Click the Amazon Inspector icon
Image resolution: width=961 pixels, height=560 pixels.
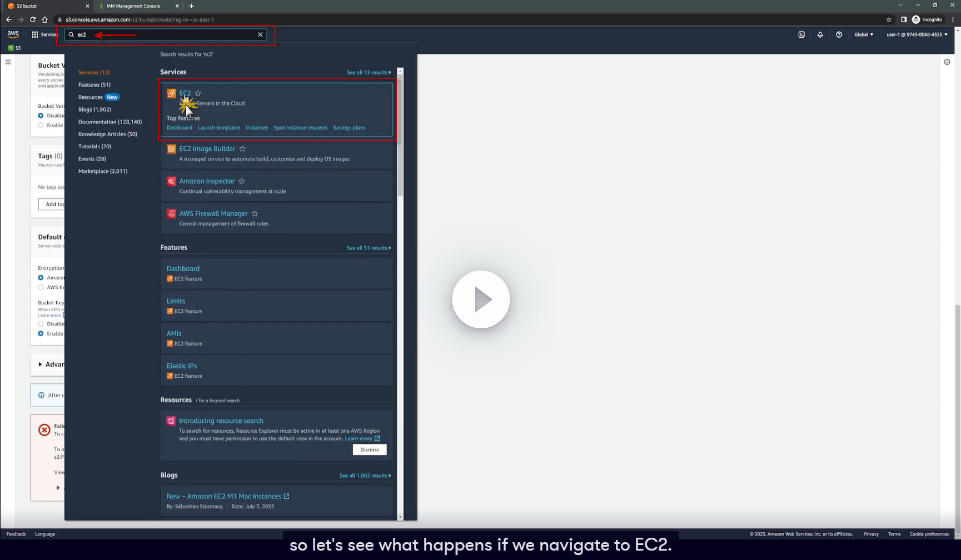tap(171, 181)
